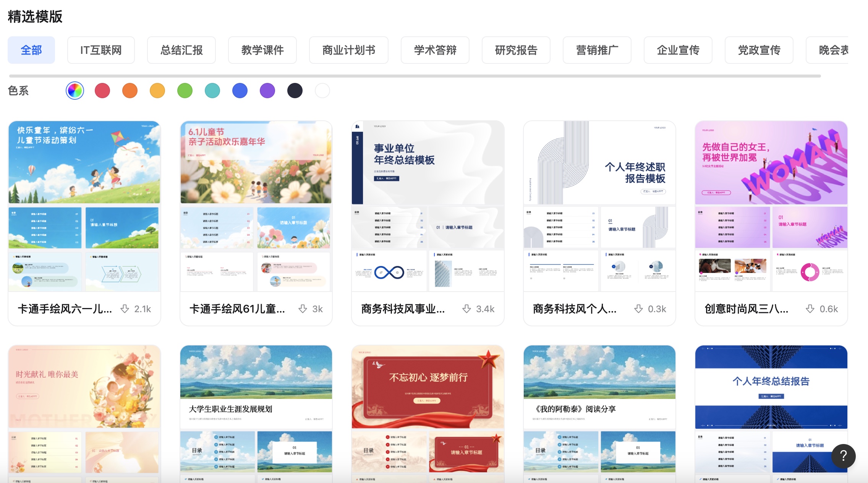This screenshot has width=868, height=483.
Task: Filter templates by blue color
Action: pos(240,91)
